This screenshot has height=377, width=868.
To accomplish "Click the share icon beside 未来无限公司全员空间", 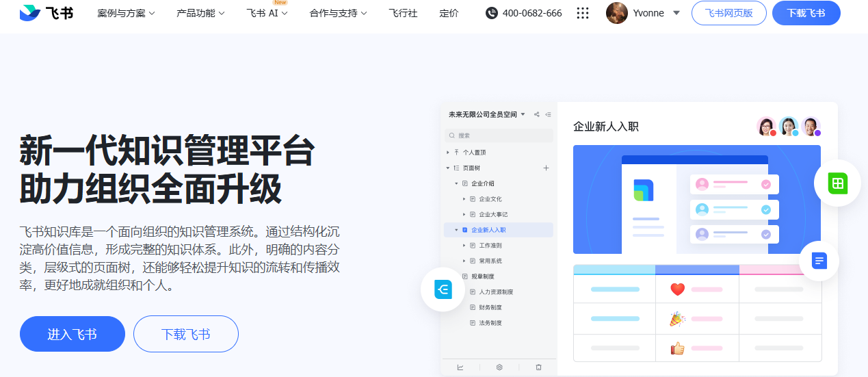I will [x=537, y=115].
